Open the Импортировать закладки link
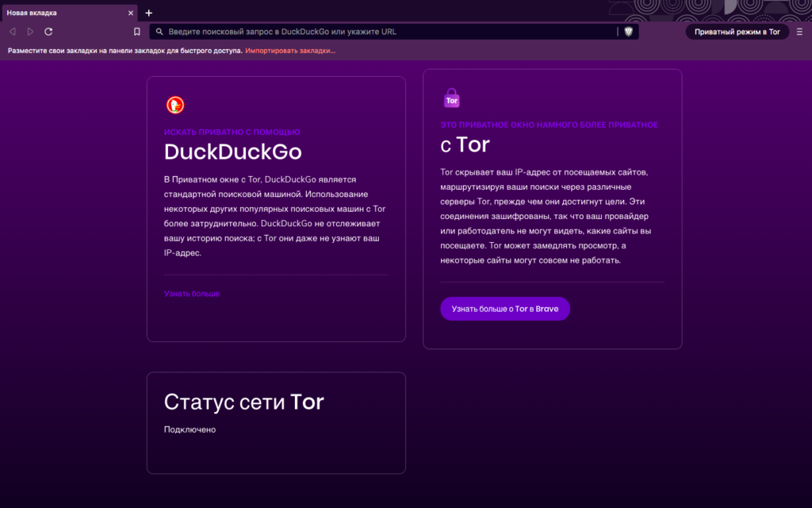Viewport: 812px width, 508px height. [290, 51]
